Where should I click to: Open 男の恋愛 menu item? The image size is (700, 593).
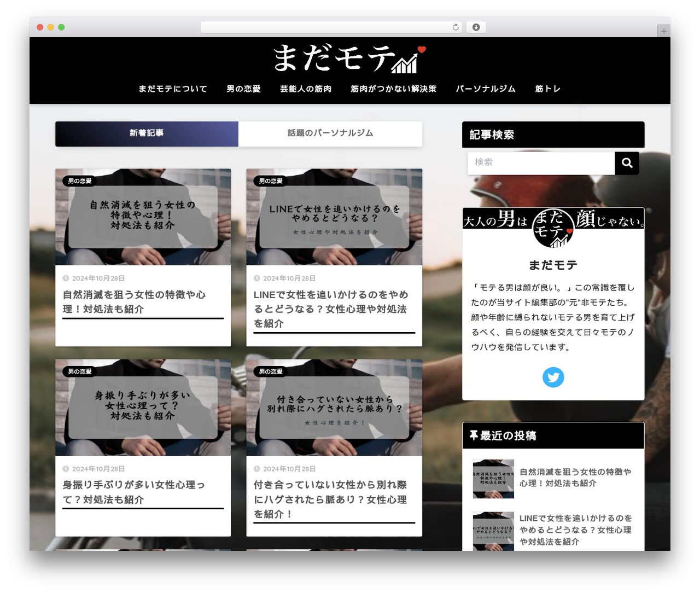(x=243, y=89)
